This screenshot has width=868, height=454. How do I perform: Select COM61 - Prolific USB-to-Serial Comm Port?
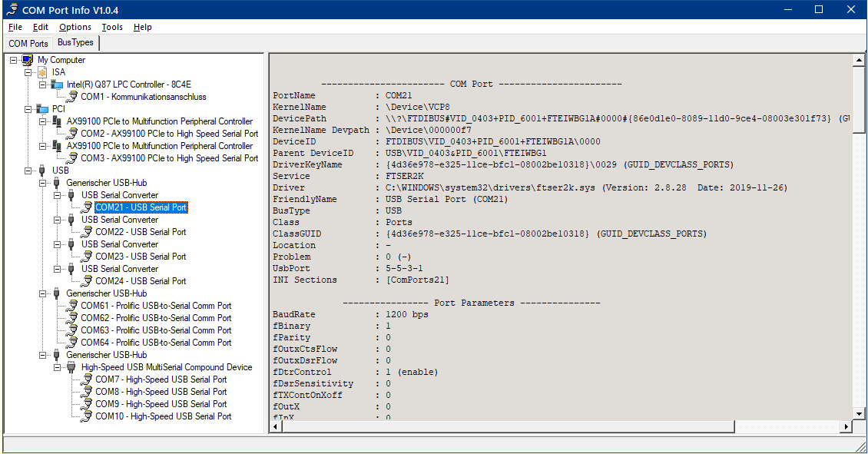tap(156, 306)
